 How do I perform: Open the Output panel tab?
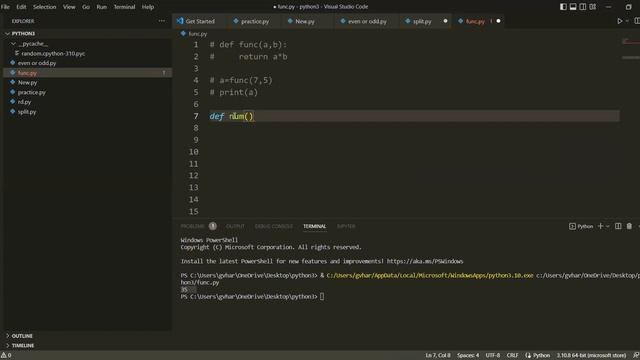pyautogui.click(x=235, y=226)
